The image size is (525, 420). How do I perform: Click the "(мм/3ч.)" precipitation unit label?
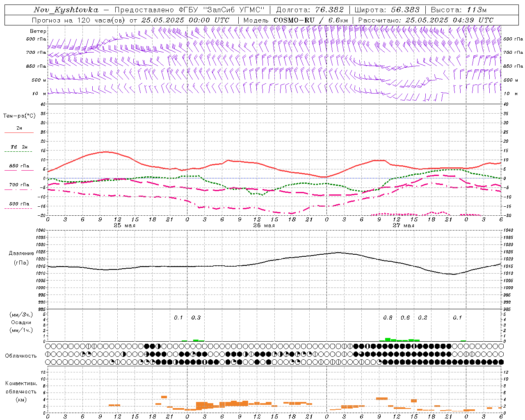click(21, 315)
